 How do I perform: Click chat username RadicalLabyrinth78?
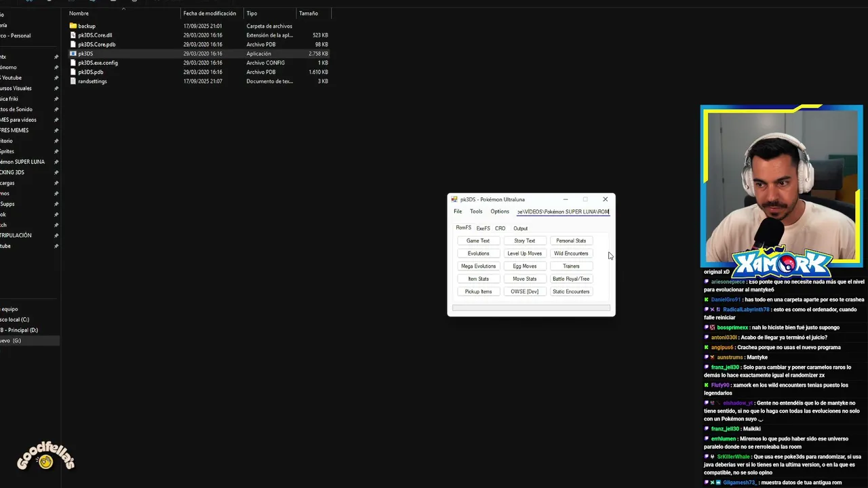tap(746, 310)
